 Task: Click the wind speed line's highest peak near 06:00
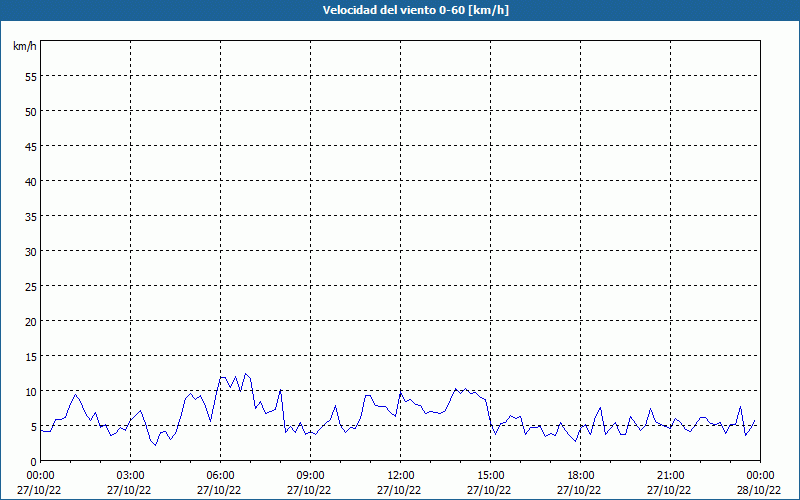[x=246, y=374]
